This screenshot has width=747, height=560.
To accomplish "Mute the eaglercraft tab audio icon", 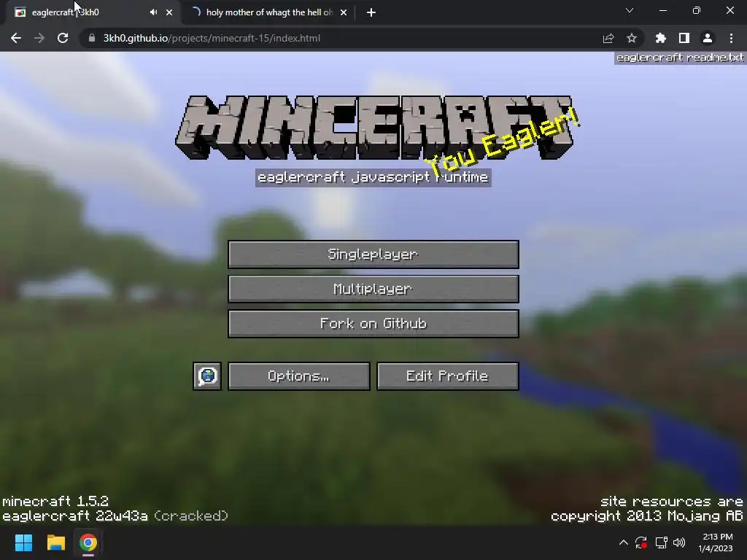I will (153, 12).
